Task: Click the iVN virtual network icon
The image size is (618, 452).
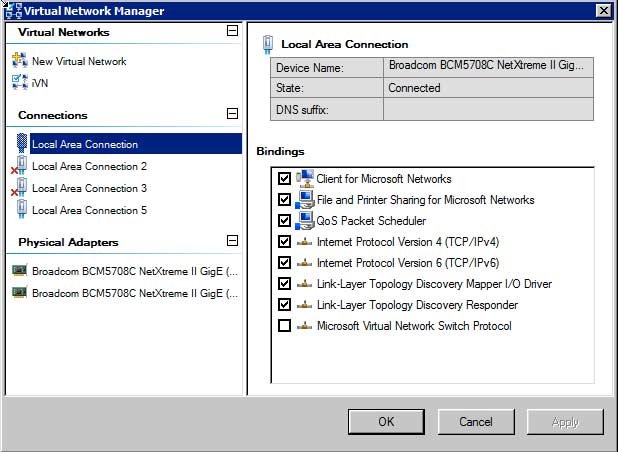Action: 20,82
